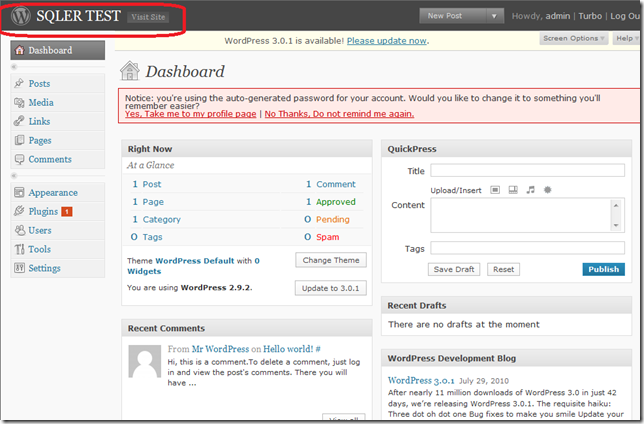
Task: Click the Comments speech bubble icon
Action: pos(19,159)
